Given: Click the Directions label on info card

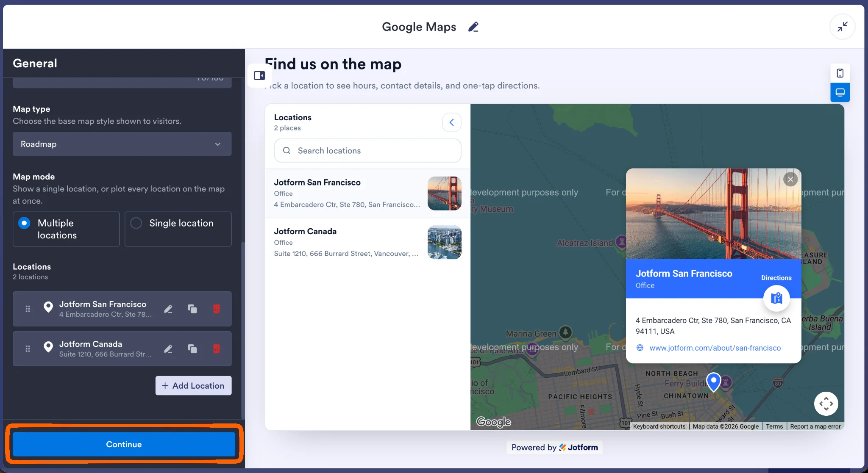Looking at the screenshot, I should [776, 278].
